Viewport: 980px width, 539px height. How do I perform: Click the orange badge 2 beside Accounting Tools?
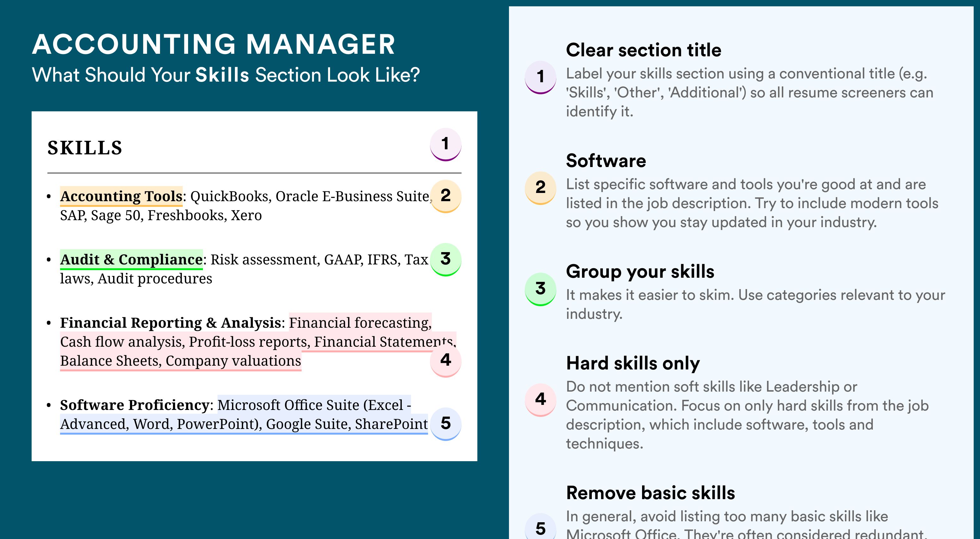click(x=445, y=196)
